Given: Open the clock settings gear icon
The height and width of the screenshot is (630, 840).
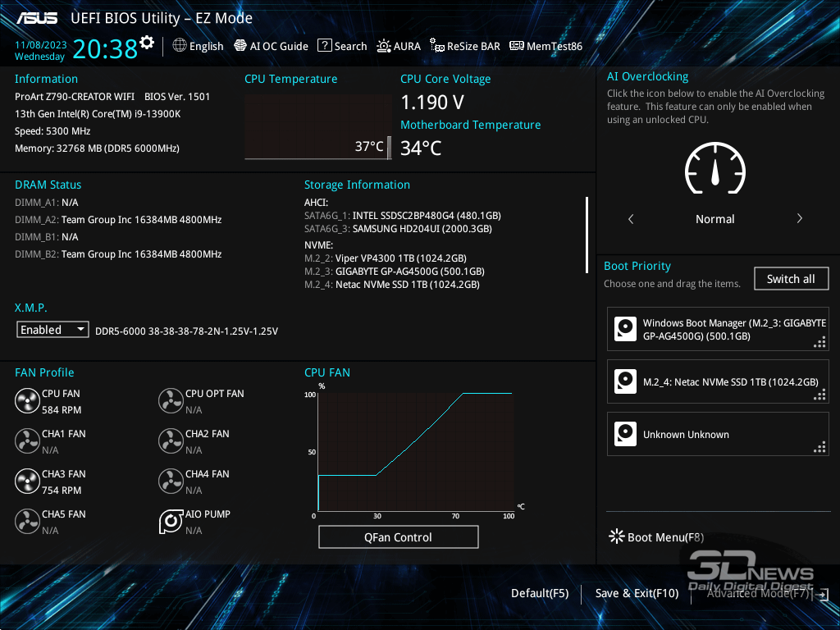Looking at the screenshot, I should pos(147,43).
